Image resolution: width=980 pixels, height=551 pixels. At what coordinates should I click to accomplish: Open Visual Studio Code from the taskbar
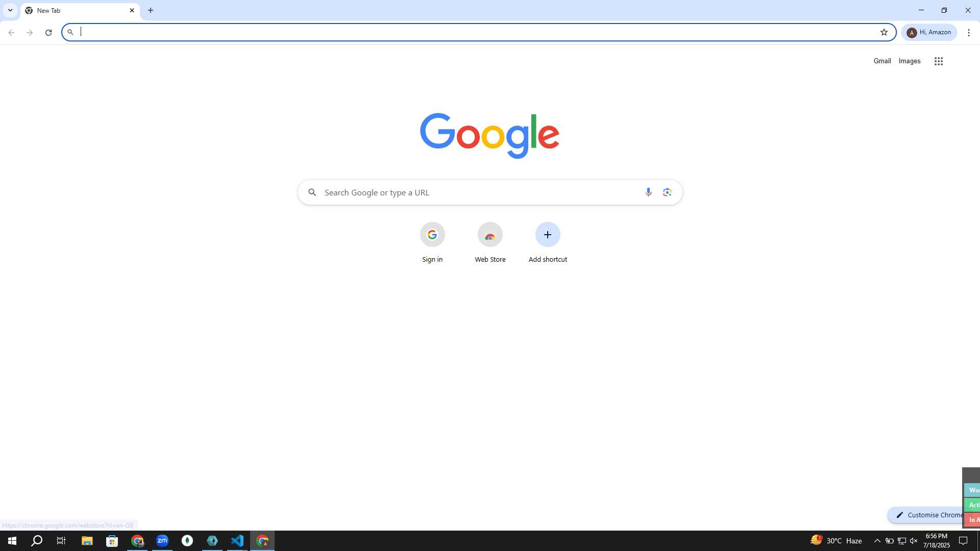tap(237, 541)
